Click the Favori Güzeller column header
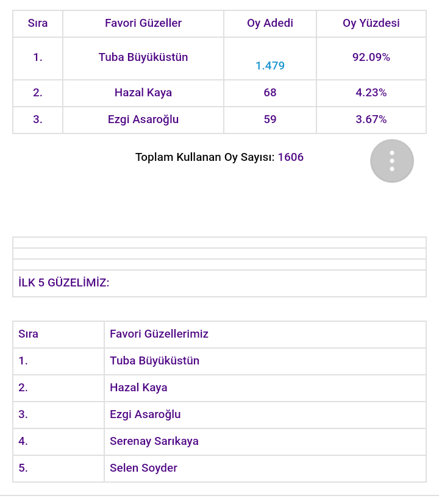Viewport: 439px width, 504px height. (143, 23)
